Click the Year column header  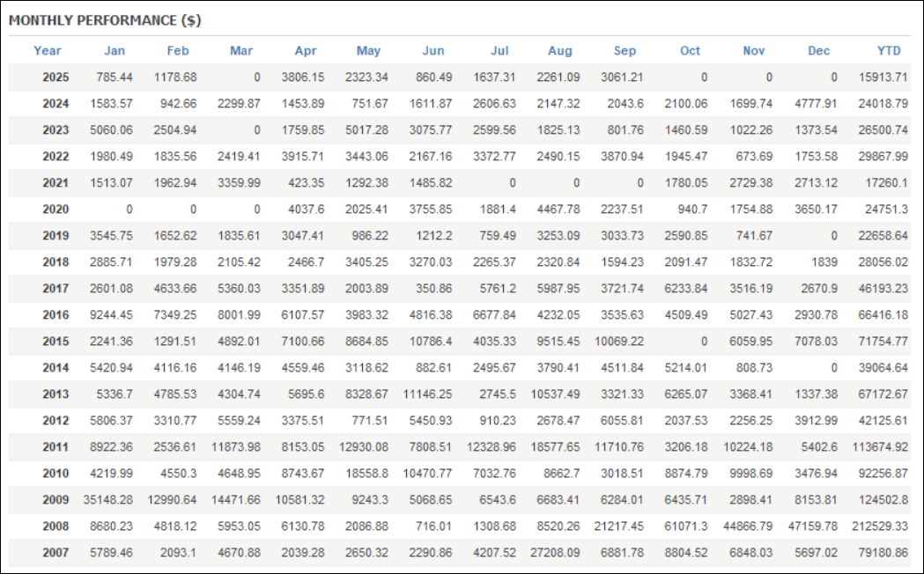point(48,50)
